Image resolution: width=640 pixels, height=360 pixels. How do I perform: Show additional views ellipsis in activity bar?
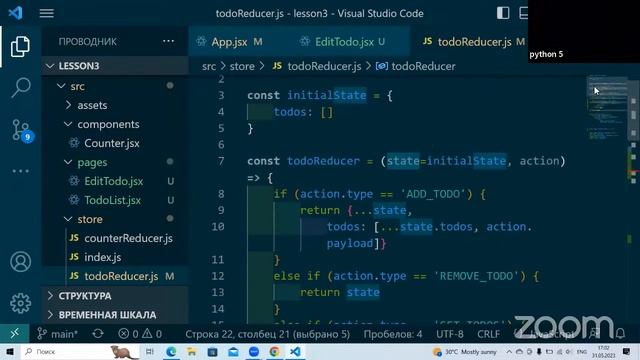coord(20,171)
